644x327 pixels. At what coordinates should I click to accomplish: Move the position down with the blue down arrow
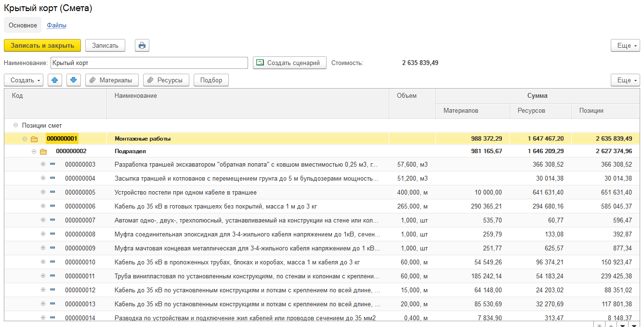(73, 80)
